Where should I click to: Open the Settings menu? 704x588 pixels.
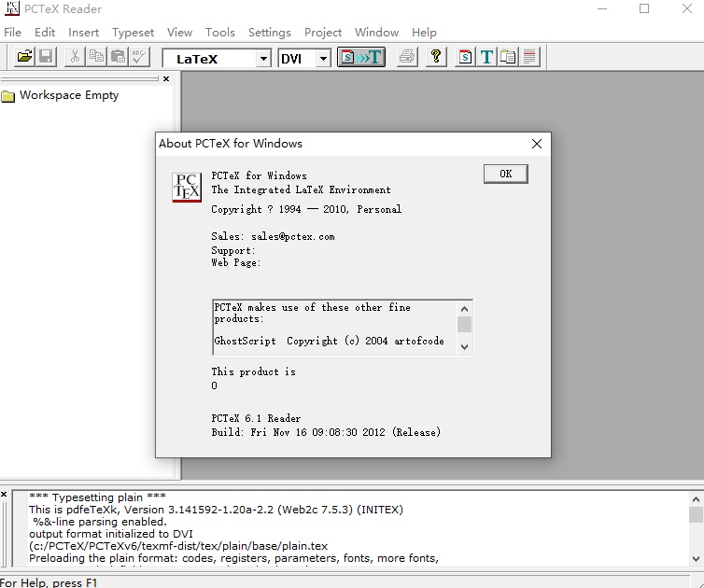click(x=270, y=33)
